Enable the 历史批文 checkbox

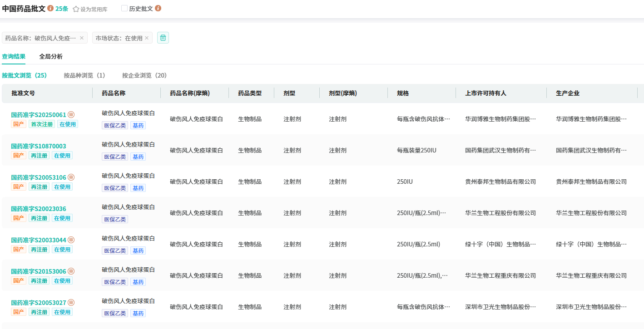124,9
